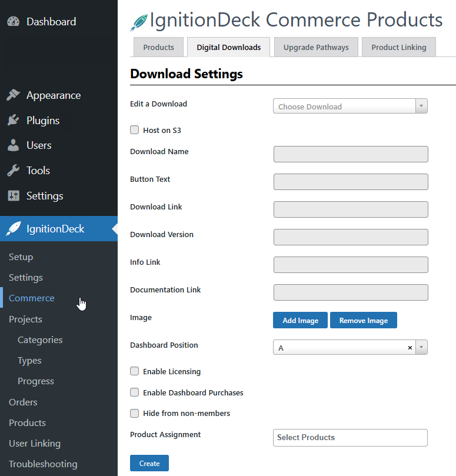Click the Add Image button

300,320
